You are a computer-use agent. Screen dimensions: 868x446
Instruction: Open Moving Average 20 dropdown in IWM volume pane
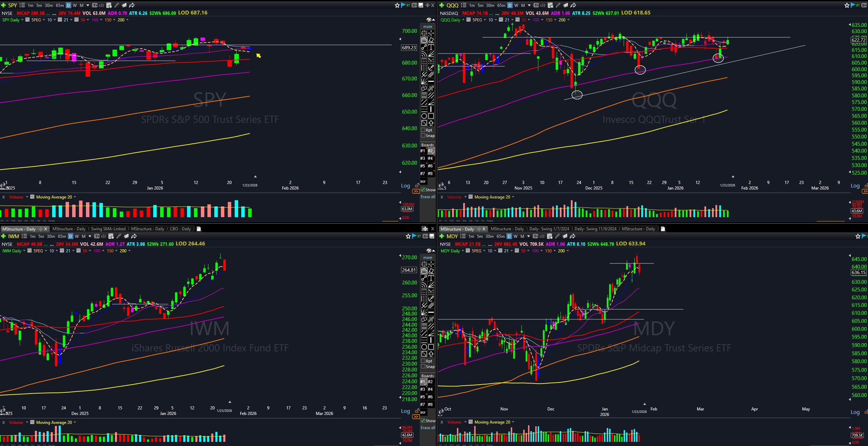tap(75, 423)
